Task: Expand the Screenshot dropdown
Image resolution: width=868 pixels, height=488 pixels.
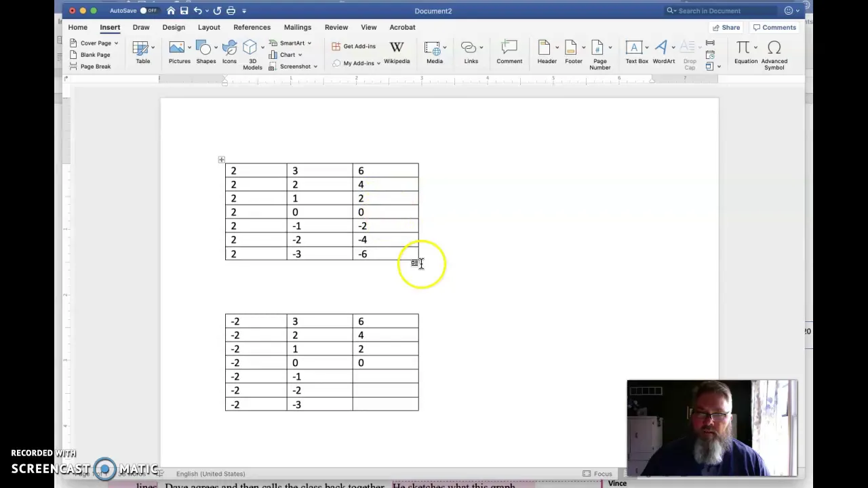Action: coord(315,66)
